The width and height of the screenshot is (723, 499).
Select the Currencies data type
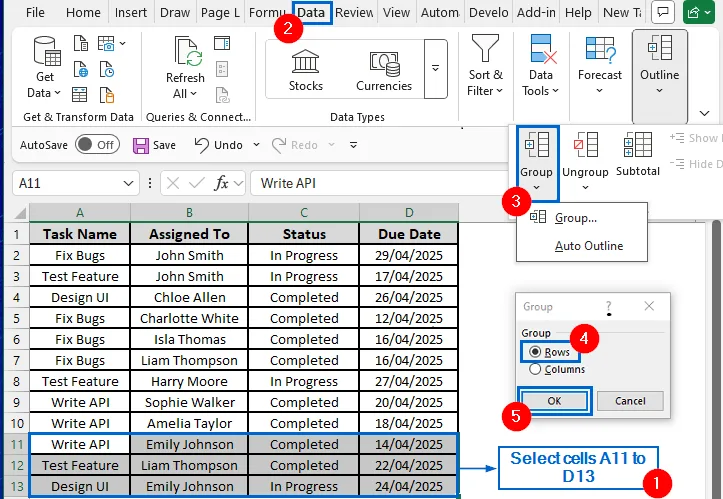coord(384,70)
